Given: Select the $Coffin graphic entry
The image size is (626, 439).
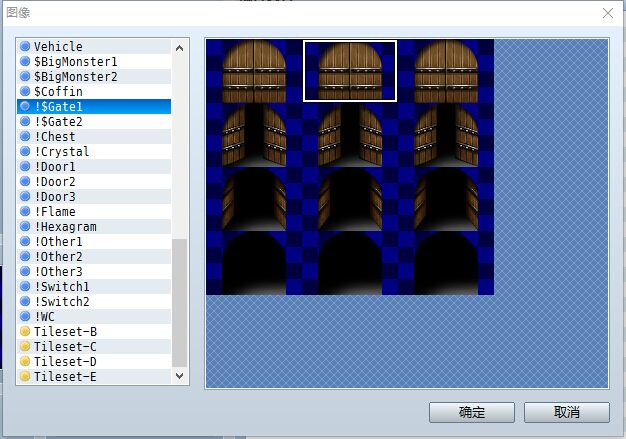Looking at the screenshot, I should point(94,91).
